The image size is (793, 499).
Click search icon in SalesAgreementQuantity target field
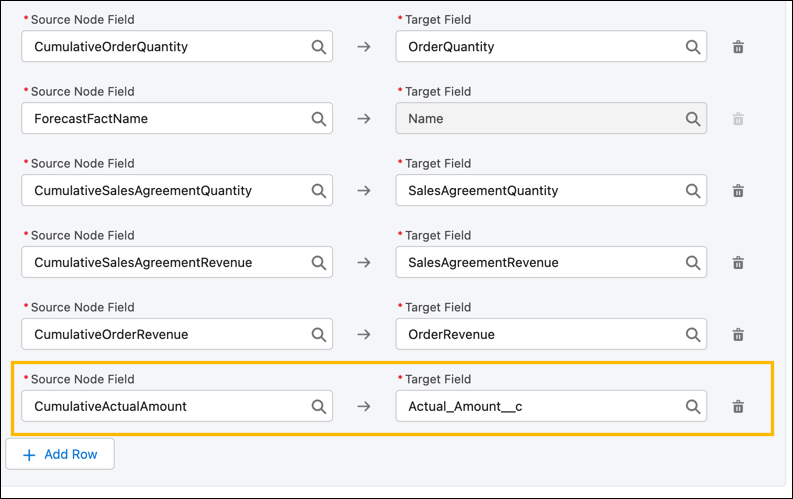pos(692,191)
